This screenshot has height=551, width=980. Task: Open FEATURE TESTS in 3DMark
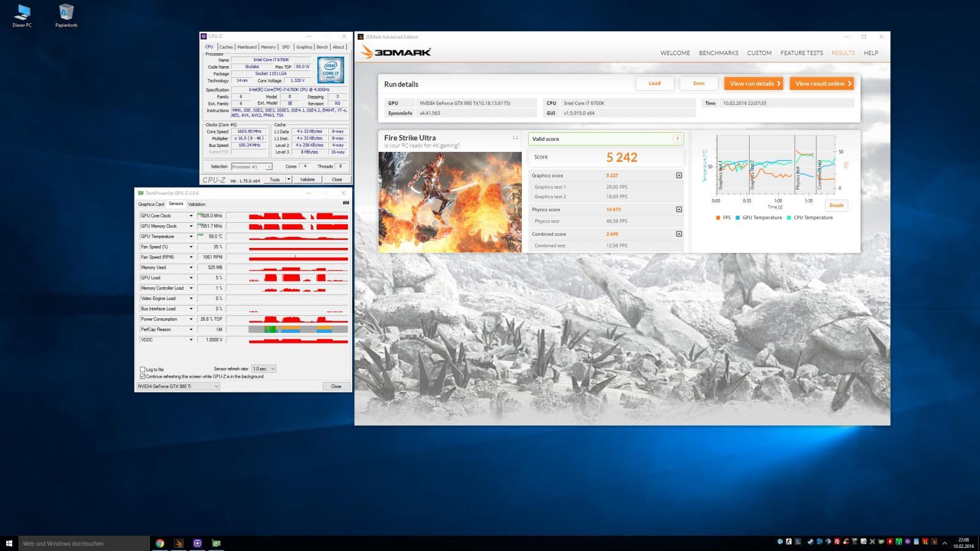(x=802, y=53)
